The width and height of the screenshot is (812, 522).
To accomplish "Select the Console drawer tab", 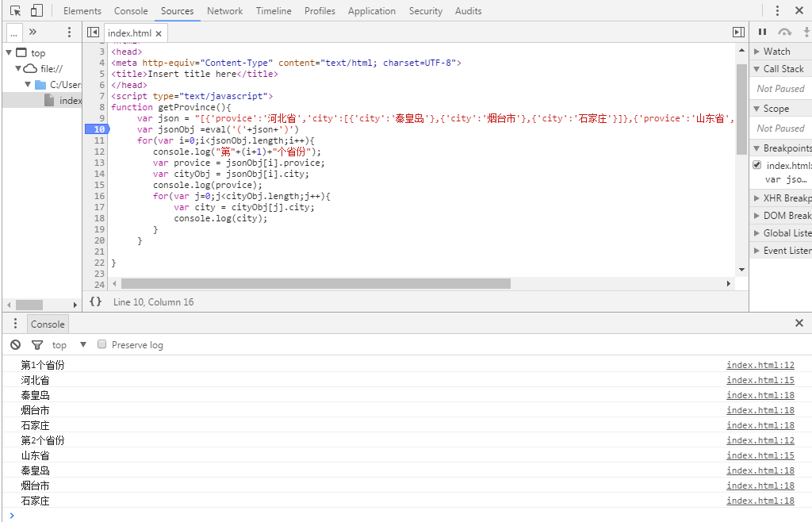I will tap(48, 324).
